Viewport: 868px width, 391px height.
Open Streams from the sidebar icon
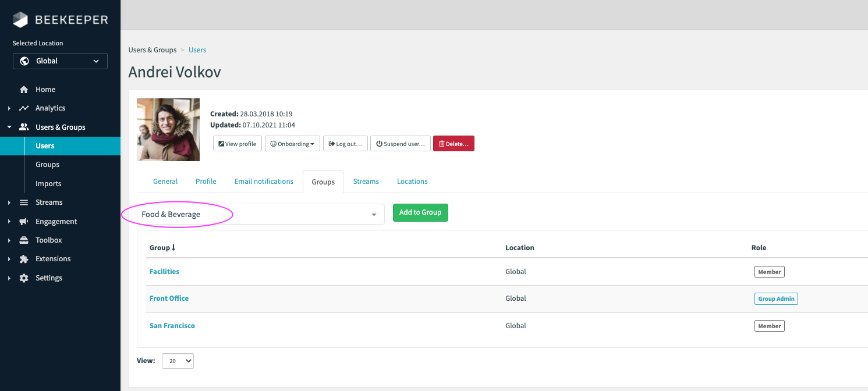point(23,202)
